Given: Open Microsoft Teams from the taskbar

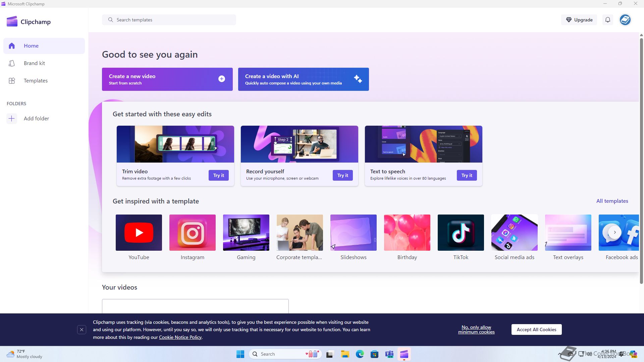Looking at the screenshot, I should pos(389,354).
